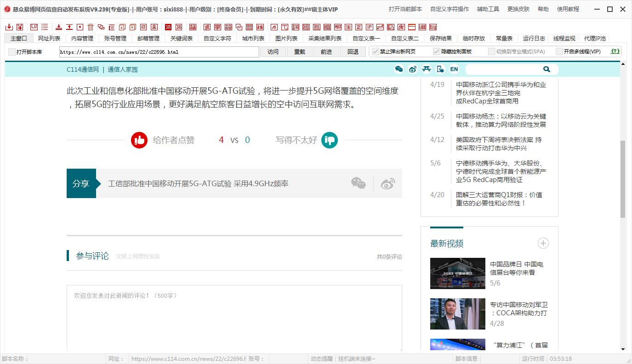Click the 重载 button
632x364 pixels.
pyautogui.click(x=300, y=52)
